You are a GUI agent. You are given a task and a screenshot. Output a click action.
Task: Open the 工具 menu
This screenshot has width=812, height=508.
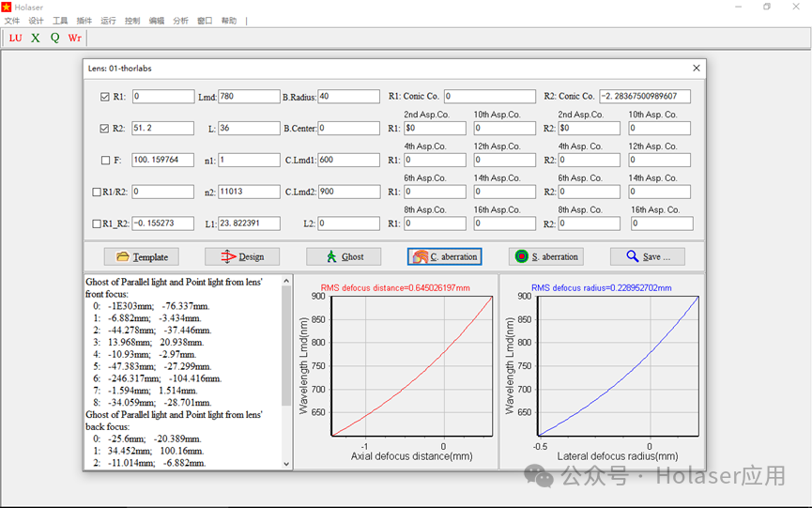[60, 21]
